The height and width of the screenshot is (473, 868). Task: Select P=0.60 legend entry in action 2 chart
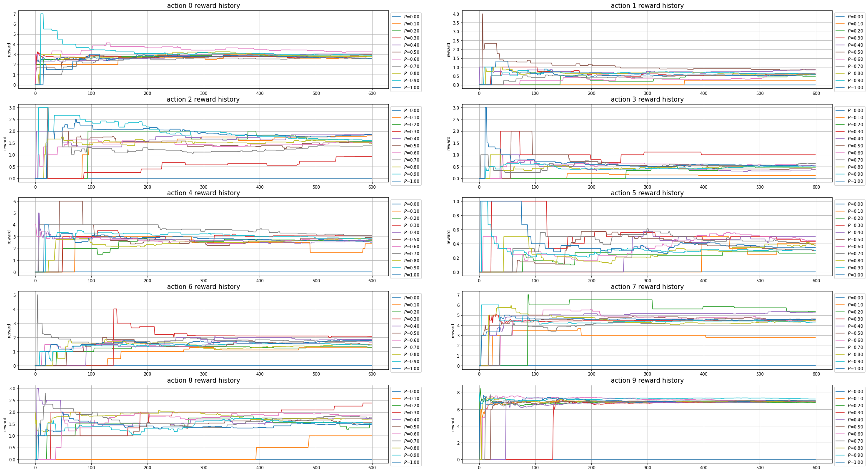[x=411, y=153]
